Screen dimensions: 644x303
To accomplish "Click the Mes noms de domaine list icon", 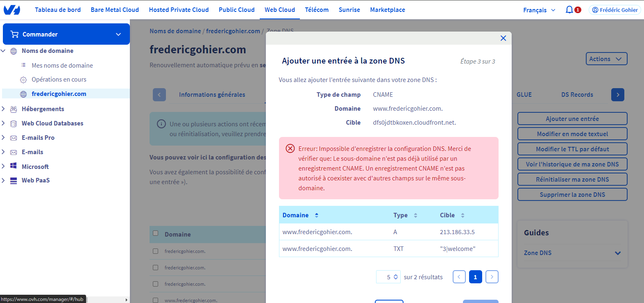I will click(x=23, y=65).
